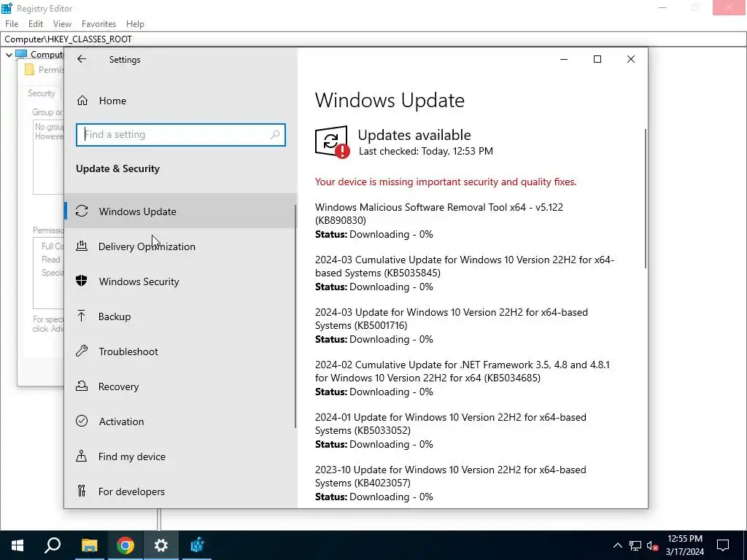Click the KB5035845 cumulative update entry
The width and height of the screenshot is (747, 560).
pyautogui.click(x=465, y=273)
